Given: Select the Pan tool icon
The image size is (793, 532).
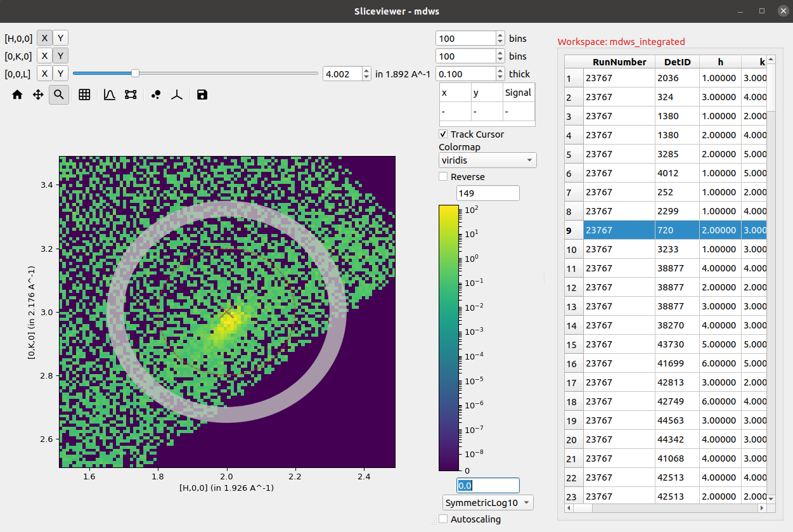Looking at the screenshot, I should 38,94.
